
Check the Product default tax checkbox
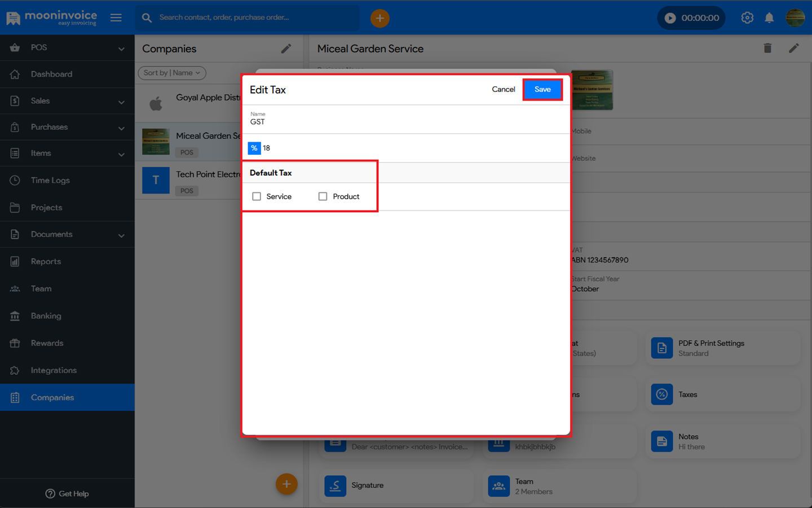pyautogui.click(x=323, y=196)
